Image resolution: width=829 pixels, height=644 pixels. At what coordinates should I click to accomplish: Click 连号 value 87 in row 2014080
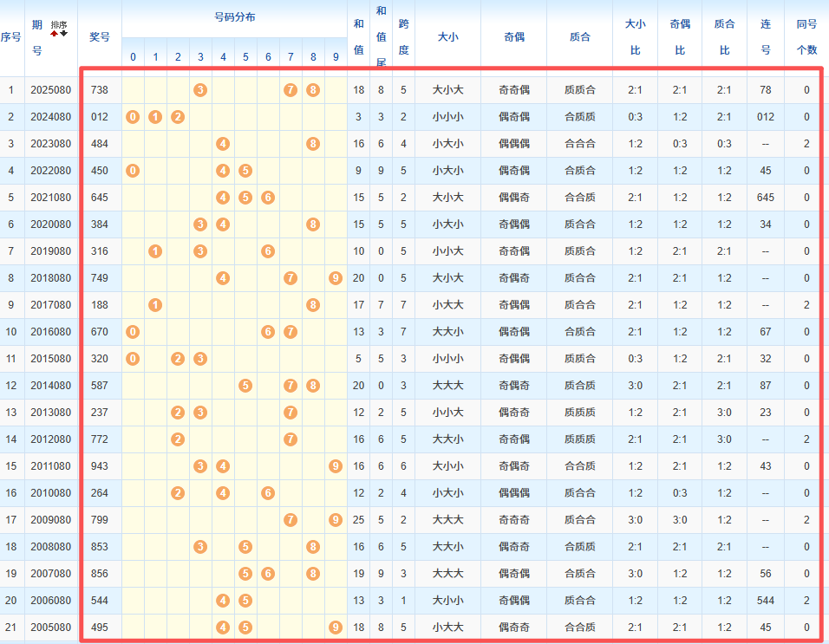(766, 386)
